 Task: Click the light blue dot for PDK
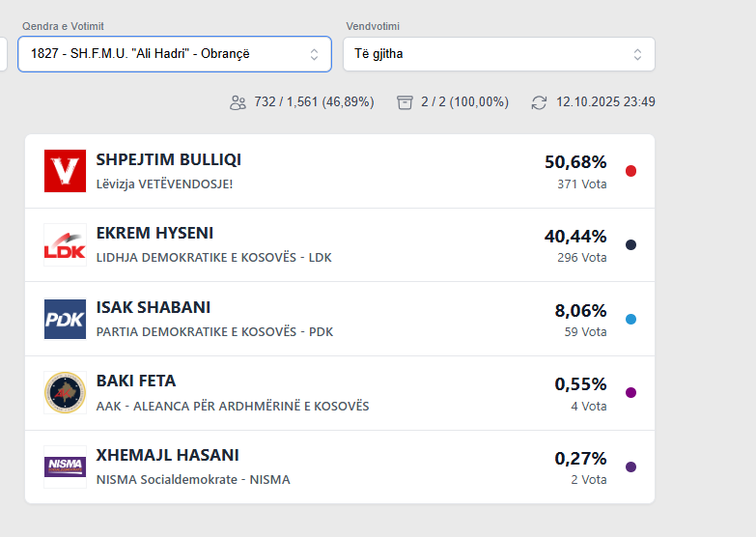(631, 319)
